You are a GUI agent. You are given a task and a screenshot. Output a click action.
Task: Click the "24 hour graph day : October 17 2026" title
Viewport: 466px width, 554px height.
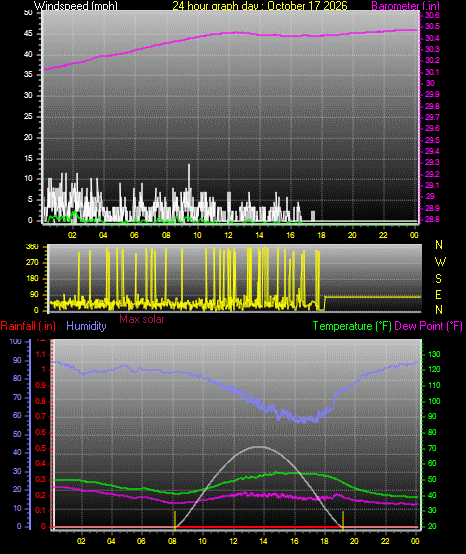click(260, 6)
